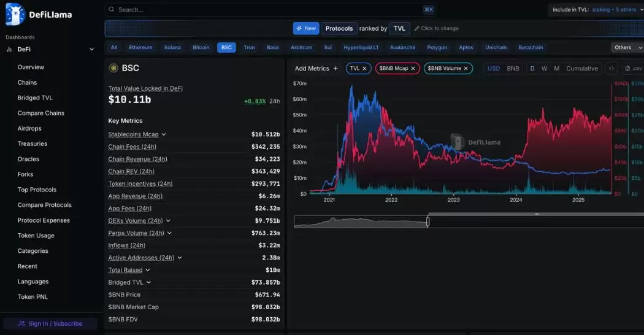
Task: Click the App Revenue (24h) metric label
Action: (136, 196)
